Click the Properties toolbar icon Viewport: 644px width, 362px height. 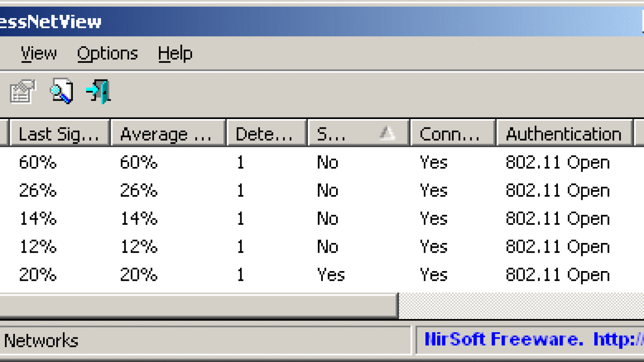[x=23, y=91]
